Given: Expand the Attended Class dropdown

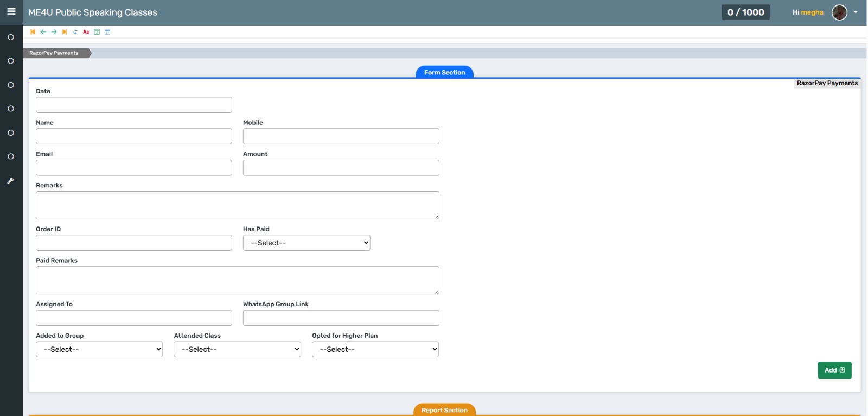Looking at the screenshot, I should (x=237, y=349).
